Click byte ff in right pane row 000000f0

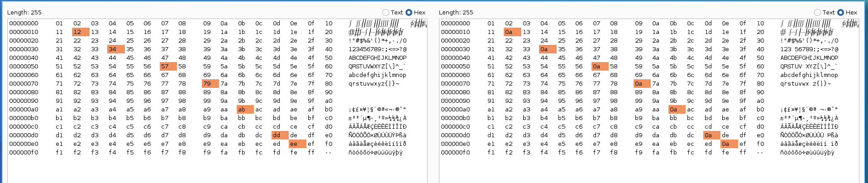(x=743, y=153)
